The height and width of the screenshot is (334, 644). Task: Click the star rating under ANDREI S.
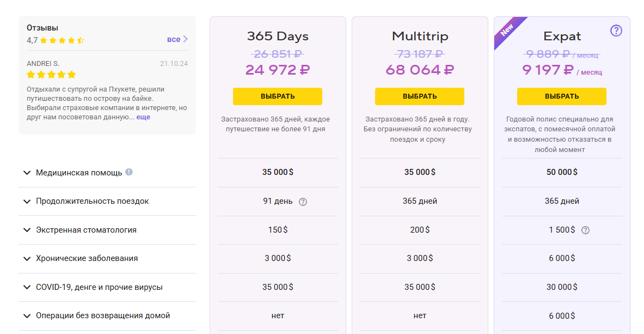pos(51,75)
